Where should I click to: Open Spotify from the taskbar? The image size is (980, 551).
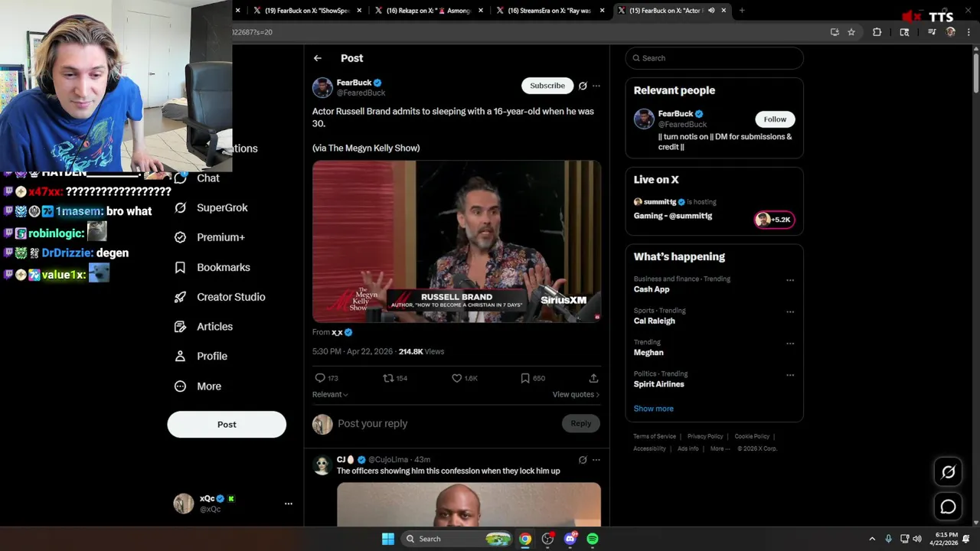(x=593, y=539)
